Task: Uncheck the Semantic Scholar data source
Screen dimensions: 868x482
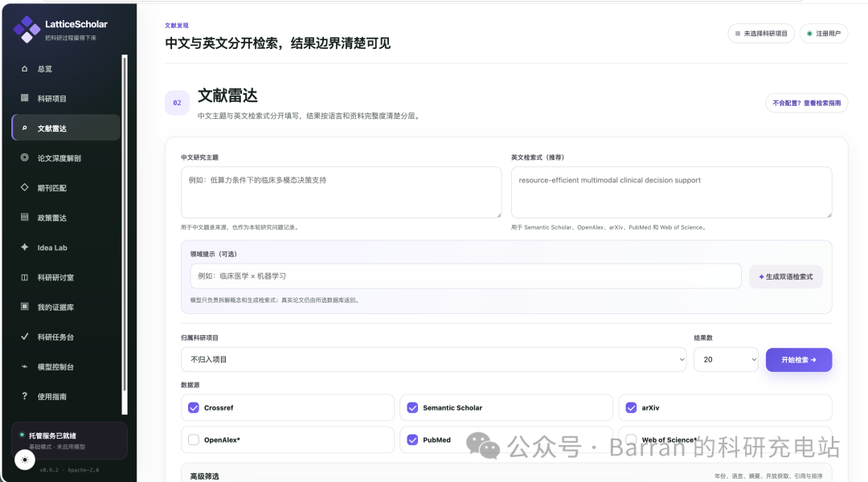Action: (412, 408)
